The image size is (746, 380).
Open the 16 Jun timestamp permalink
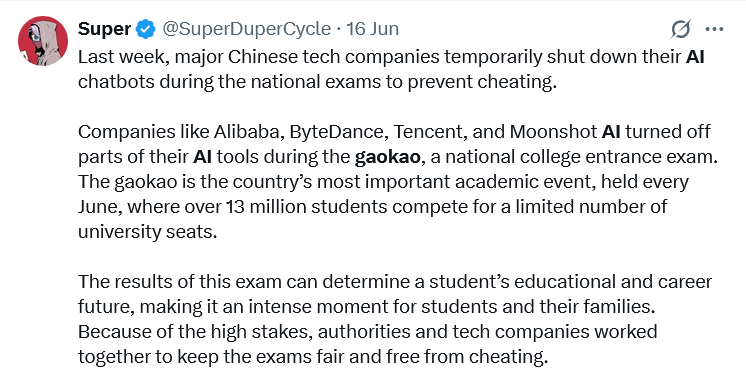click(373, 29)
